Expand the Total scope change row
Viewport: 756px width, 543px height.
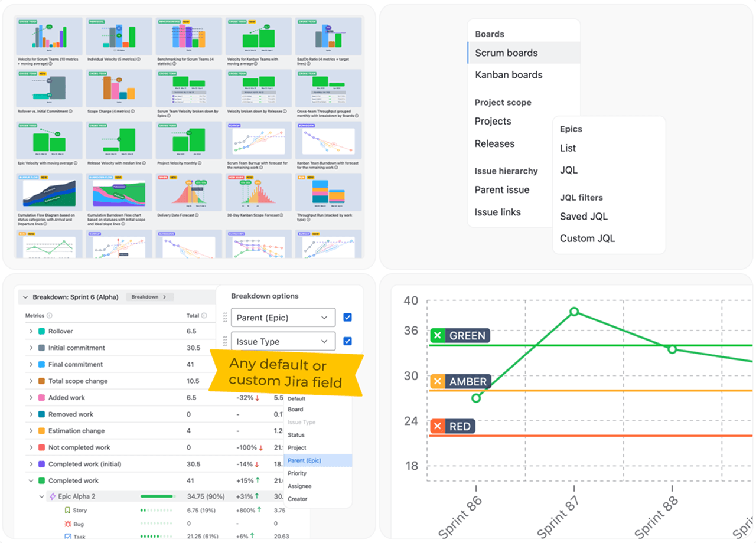click(31, 381)
